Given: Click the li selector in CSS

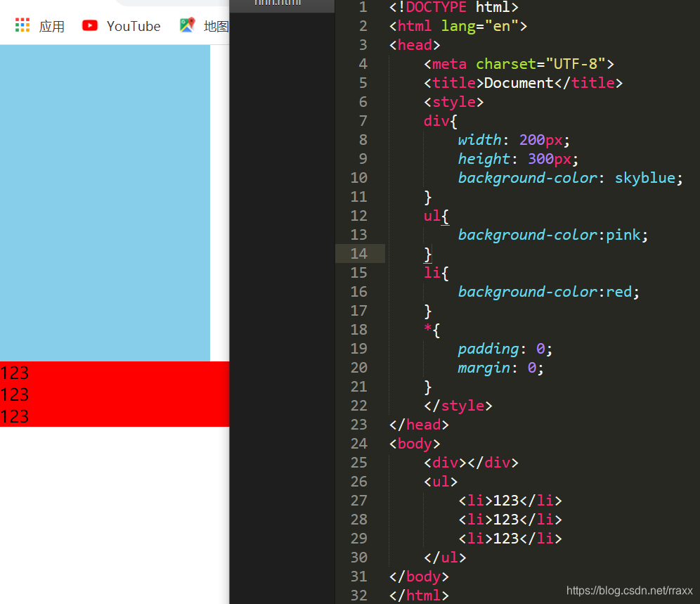Looking at the screenshot, I should tap(432, 273).
